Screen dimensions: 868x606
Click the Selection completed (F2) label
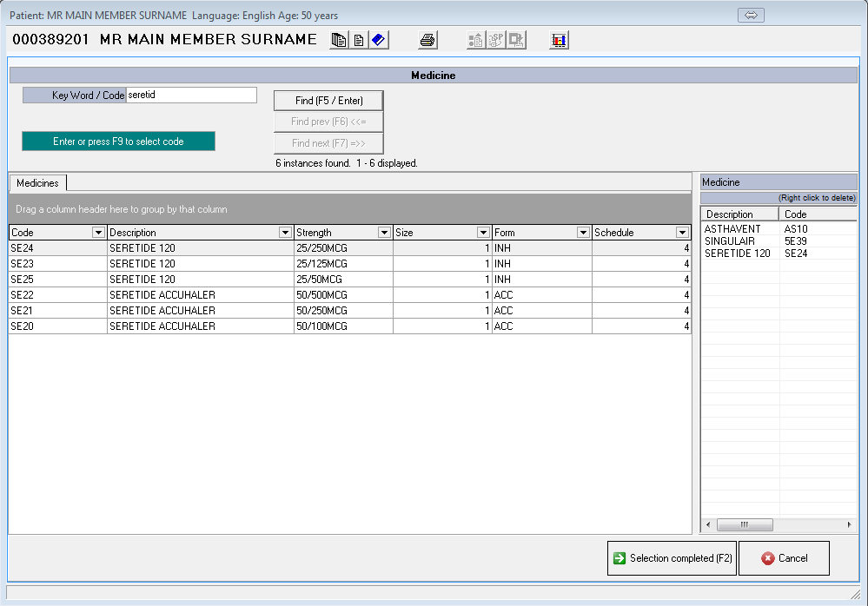click(681, 558)
